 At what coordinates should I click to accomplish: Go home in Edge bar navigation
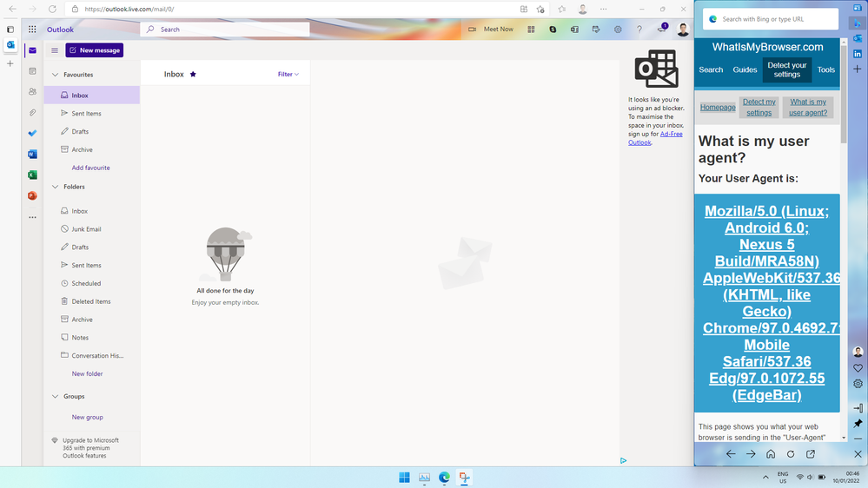771,453
